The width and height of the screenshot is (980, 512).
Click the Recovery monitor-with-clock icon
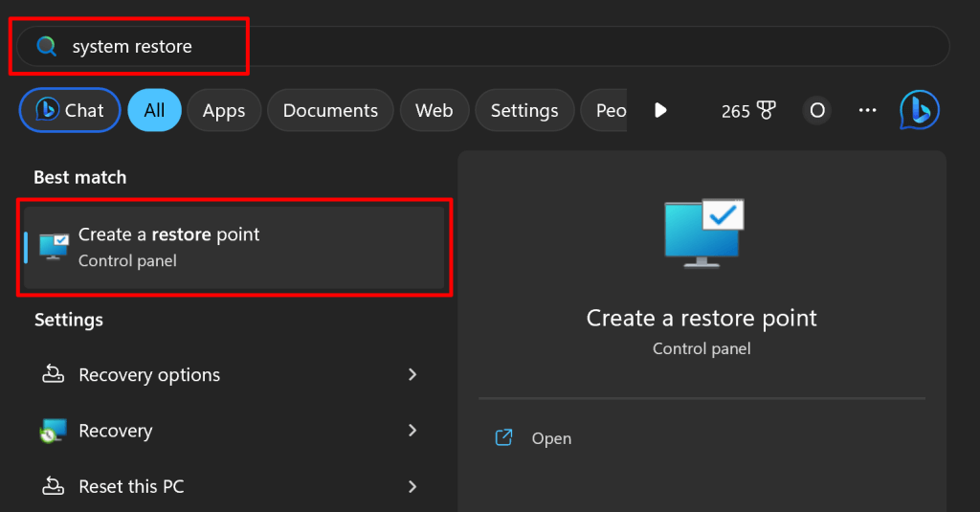[x=54, y=431]
